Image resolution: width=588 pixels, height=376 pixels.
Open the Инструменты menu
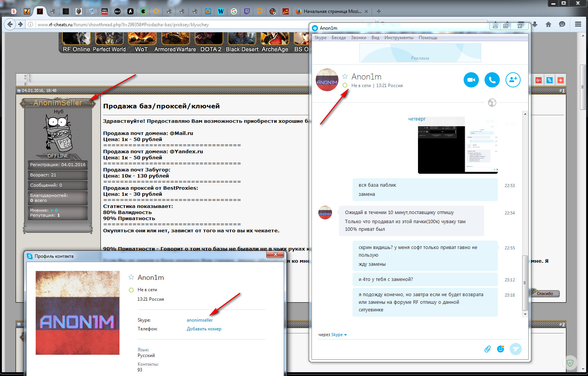coord(399,38)
